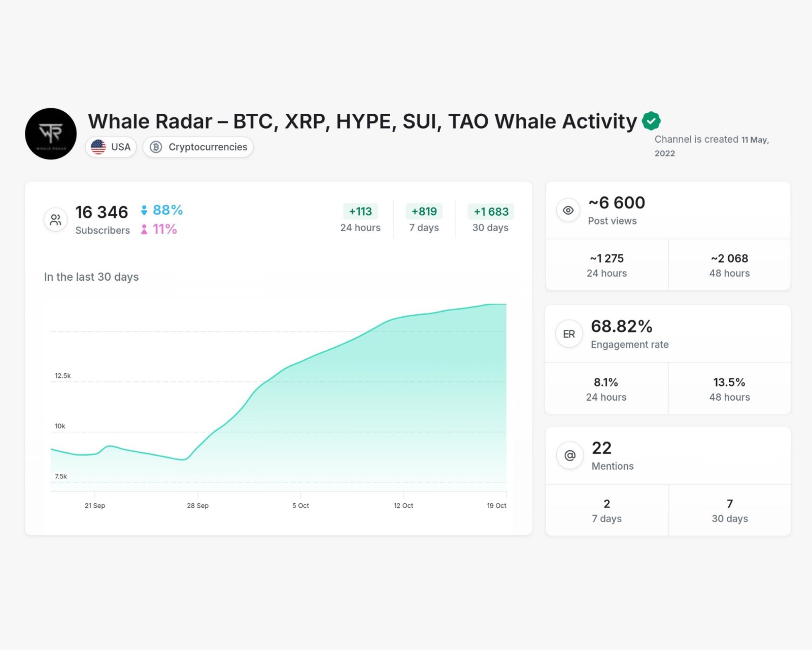Screen dimensions: 812x650
Task: Click the 10k y-axis label
Action: point(60,426)
